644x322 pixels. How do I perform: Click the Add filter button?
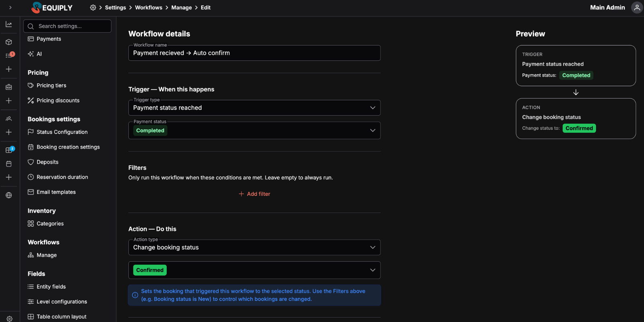(254, 194)
